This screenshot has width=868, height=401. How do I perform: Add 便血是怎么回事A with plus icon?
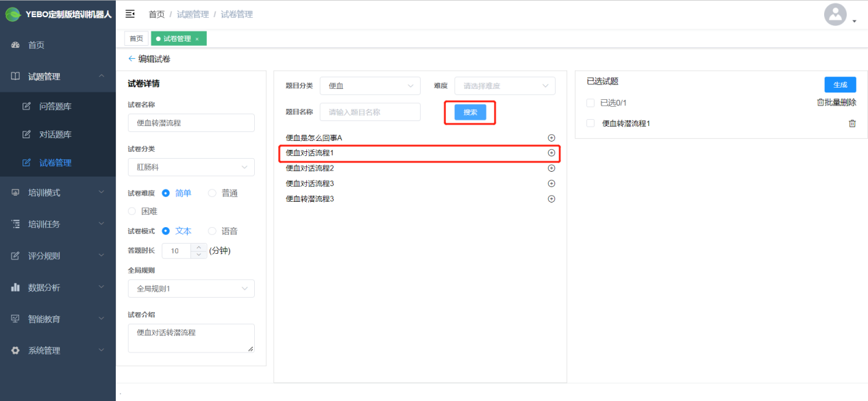[x=551, y=138]
